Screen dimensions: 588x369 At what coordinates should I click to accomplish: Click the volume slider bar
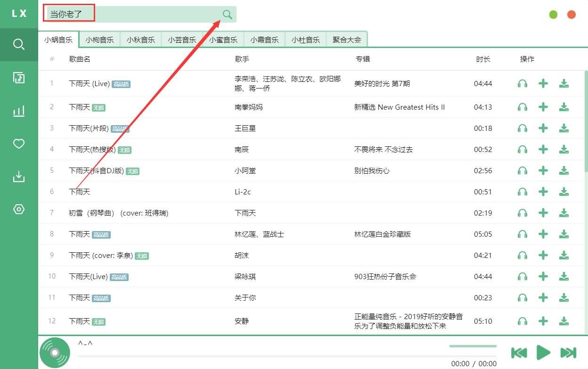coord(473,346)
